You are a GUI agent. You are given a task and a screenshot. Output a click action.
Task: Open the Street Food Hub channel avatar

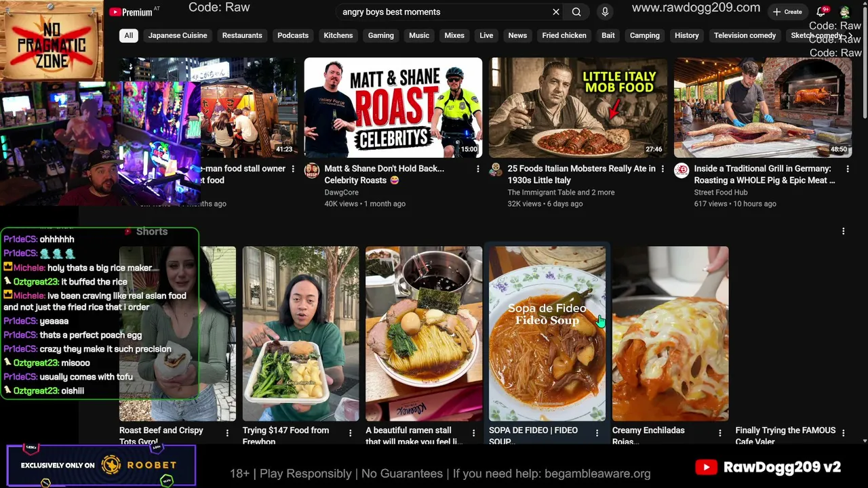point(682,170)
